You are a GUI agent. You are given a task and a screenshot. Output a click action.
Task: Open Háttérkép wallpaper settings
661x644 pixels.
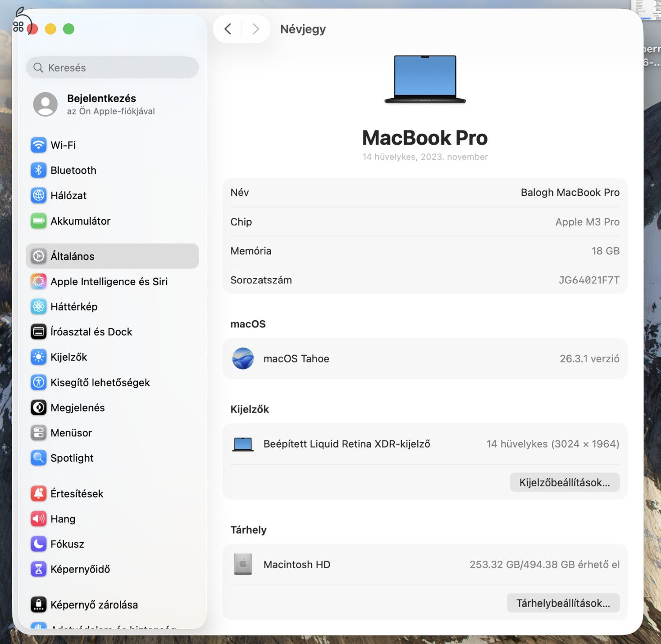click(x=39, y=307)
